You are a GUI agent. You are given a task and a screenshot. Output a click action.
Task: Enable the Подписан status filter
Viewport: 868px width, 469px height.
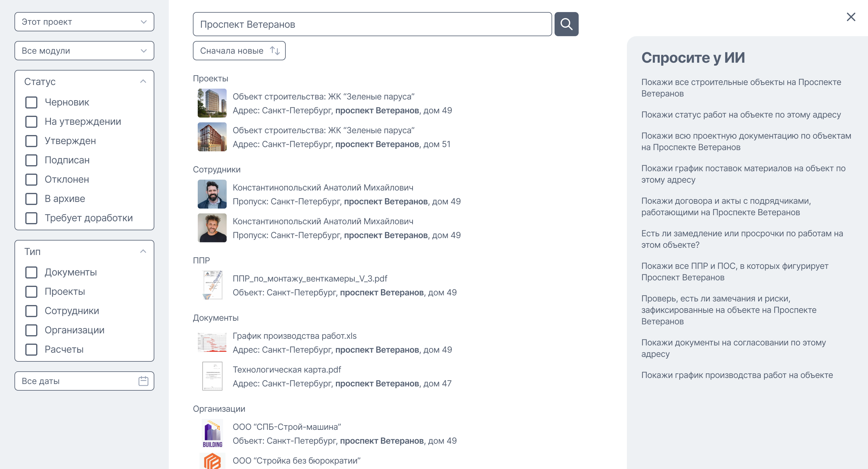tap(31, 160)
